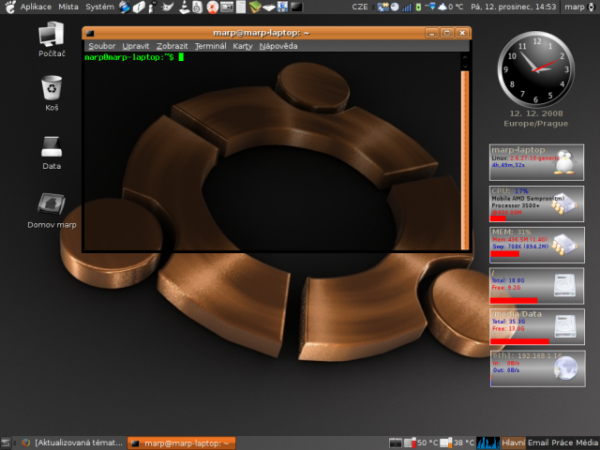Viewport: 600px width, 450px height.
Task: Launch the web browser globe icon
Action: pyautogui.click(x=124, y=7)
